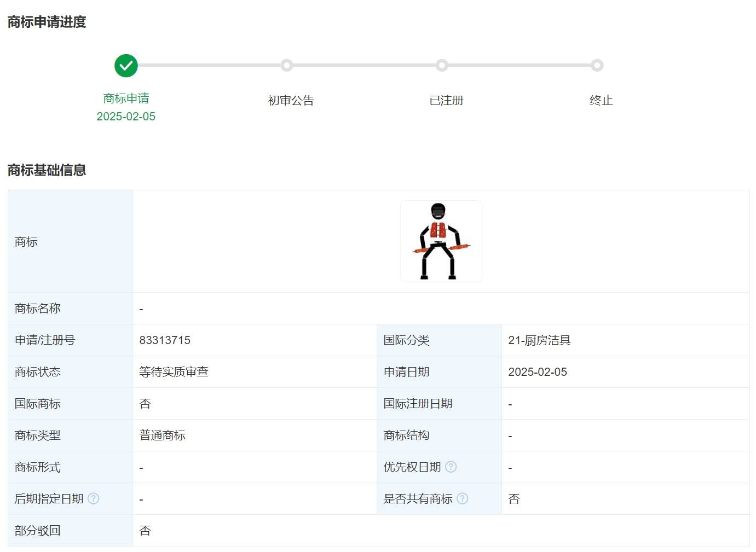Click help icon next to 优先权日期
Image resolution: width=756 pixels, height=552 pixels.
[x=451, y=467]
